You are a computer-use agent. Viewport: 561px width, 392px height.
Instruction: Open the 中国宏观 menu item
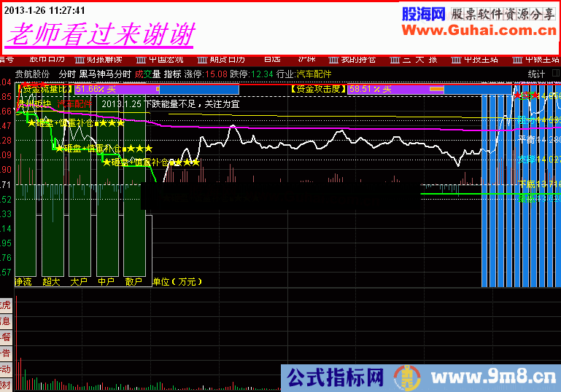[166, 59]
